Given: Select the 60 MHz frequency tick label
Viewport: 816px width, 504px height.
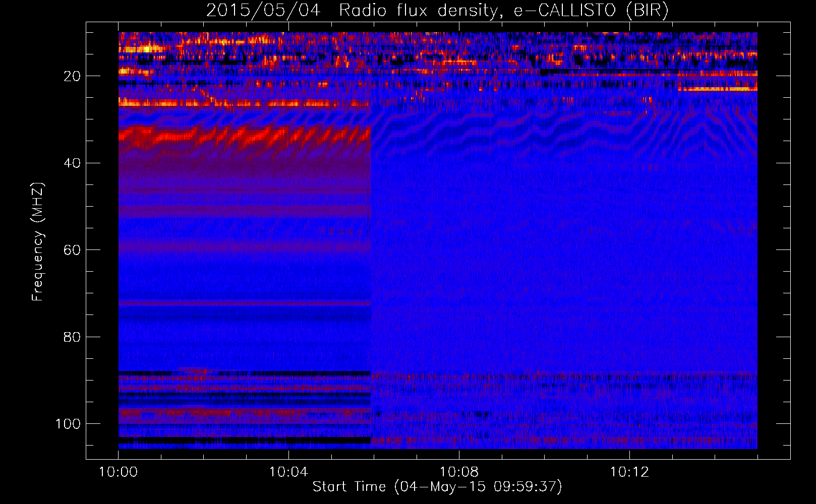Looking at the screenshot, I should point(72,250).
